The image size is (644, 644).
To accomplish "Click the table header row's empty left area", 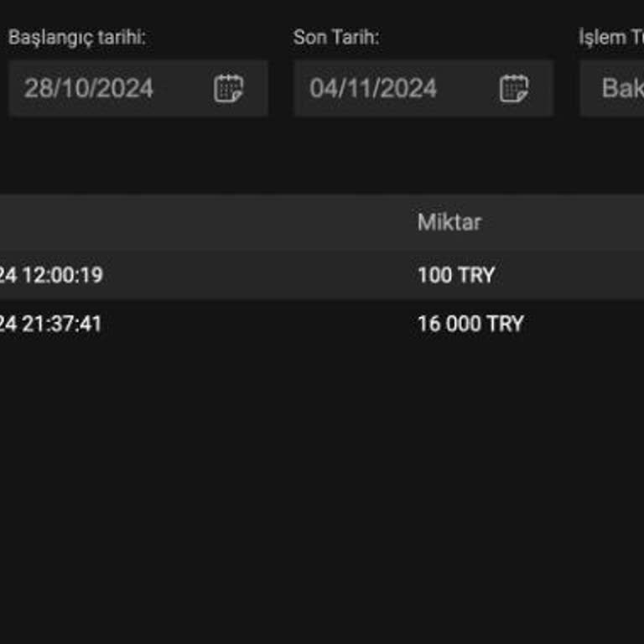I will coord(168,222).
